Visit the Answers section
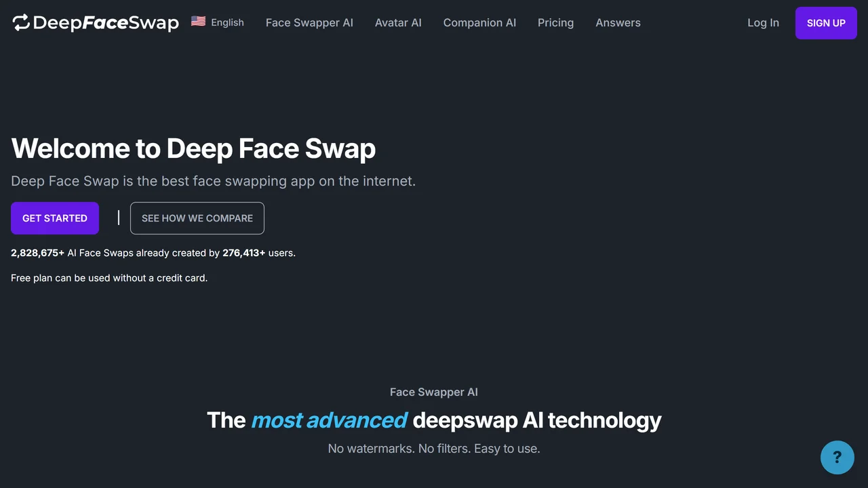Viewport: 868px width, 488px height. [618, 22]
